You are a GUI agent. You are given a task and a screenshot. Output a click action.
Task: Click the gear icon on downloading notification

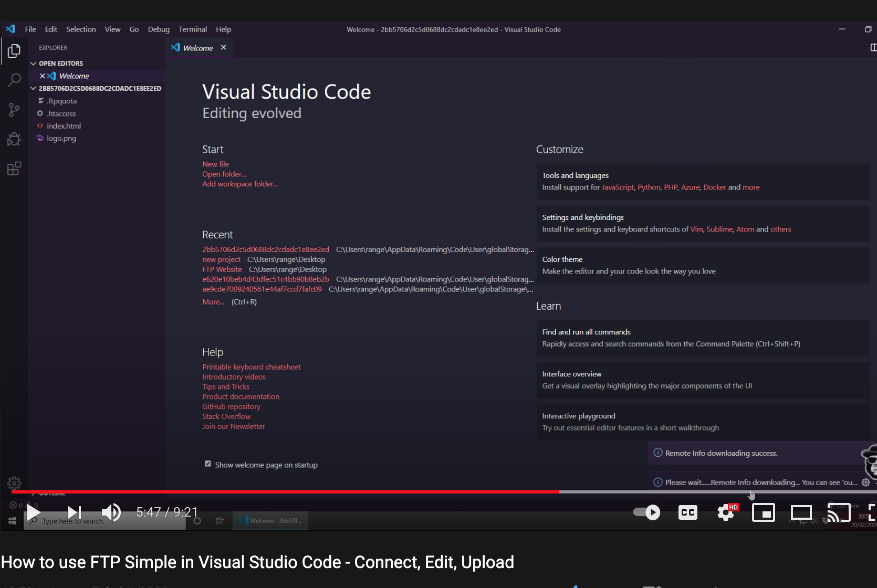tap(866, 482)
